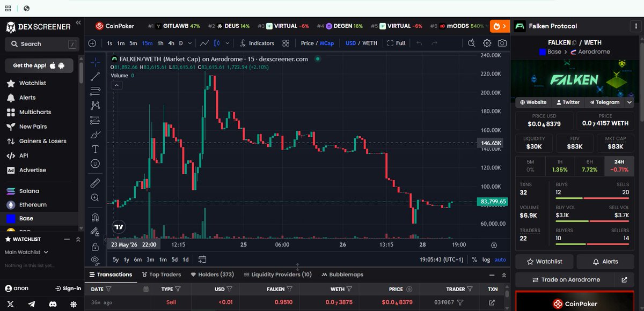Toggle hide all drawings eye icon
The height and width of the screenshot is (311, 644).
click(95, 260)
